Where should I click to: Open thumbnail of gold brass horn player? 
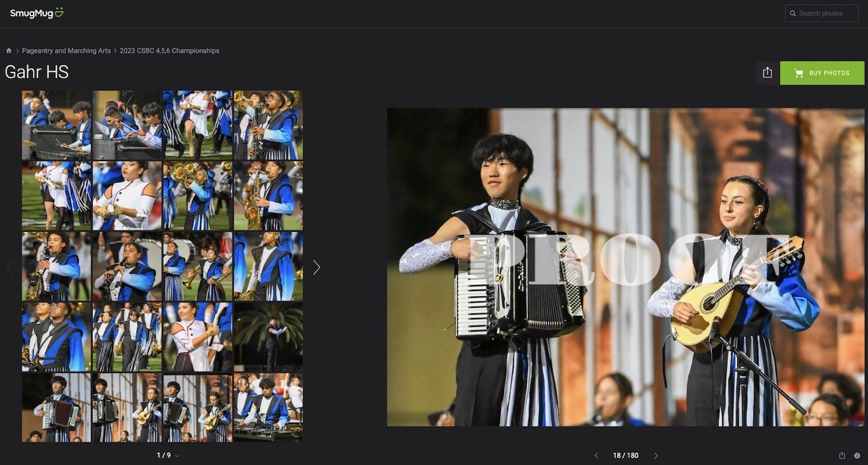tap(197, 196)
